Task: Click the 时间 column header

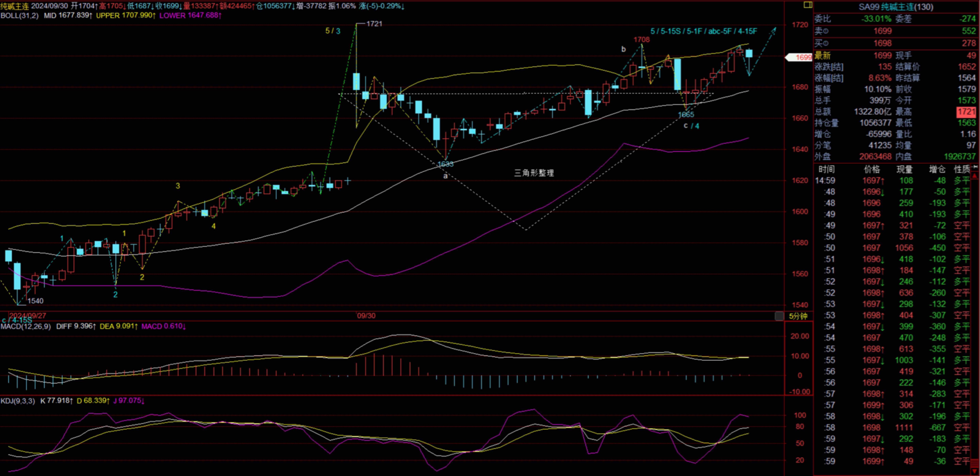Action: tap(826, 169)
